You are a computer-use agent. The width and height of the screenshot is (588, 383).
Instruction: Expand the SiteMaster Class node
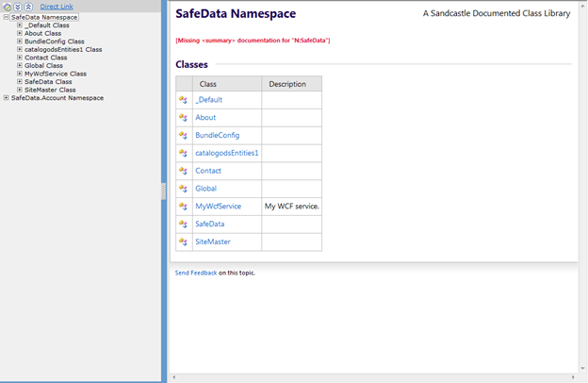pyautogui.click(x=20, y=90)
